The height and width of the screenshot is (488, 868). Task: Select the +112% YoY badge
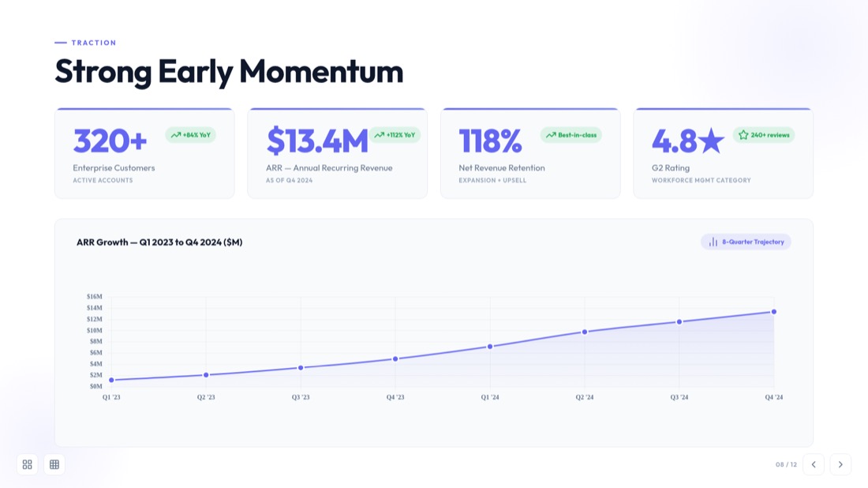point(395,134)
